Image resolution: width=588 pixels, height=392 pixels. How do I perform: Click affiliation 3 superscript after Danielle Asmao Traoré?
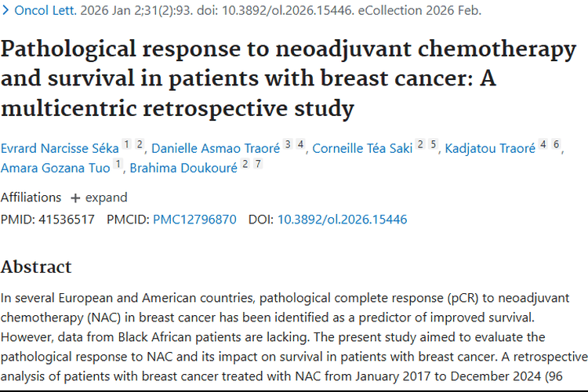[289, 144]
